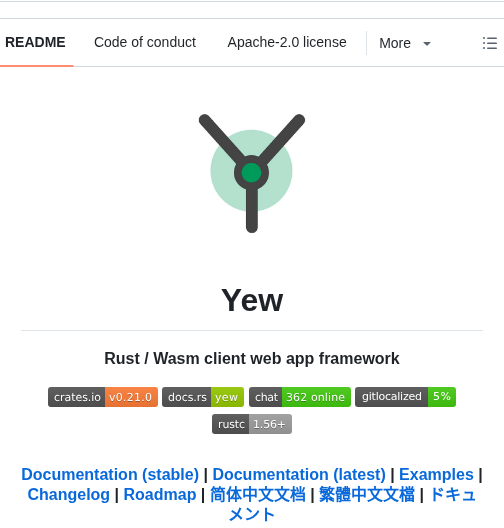The height and width of the screenshot is (528, 504).
Task: Open the outline table of contents icon
Action: [x=490, y=43]
